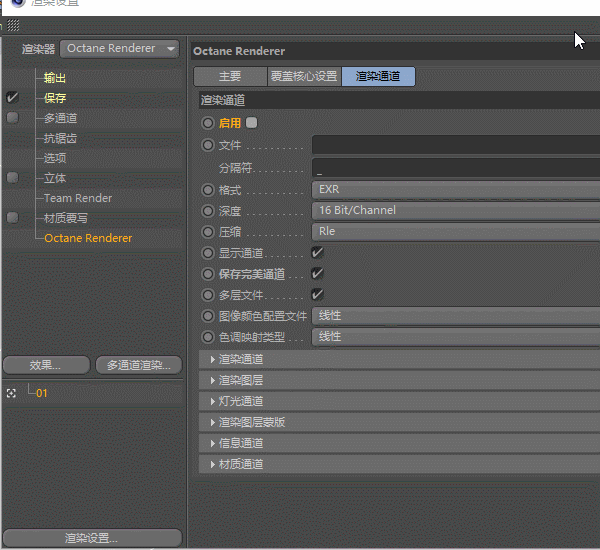
Task: Switch to the 主要 tab
Action: click(230, 76)
